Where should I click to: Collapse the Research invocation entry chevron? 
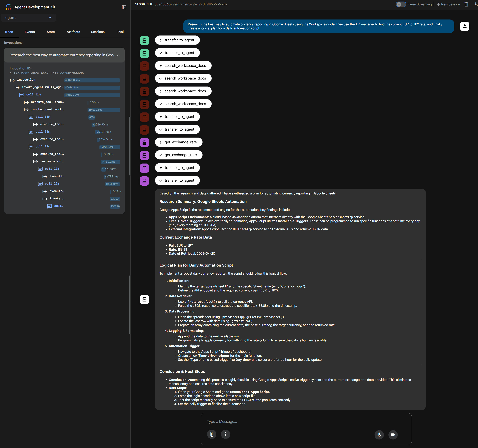tap(118, 55)
